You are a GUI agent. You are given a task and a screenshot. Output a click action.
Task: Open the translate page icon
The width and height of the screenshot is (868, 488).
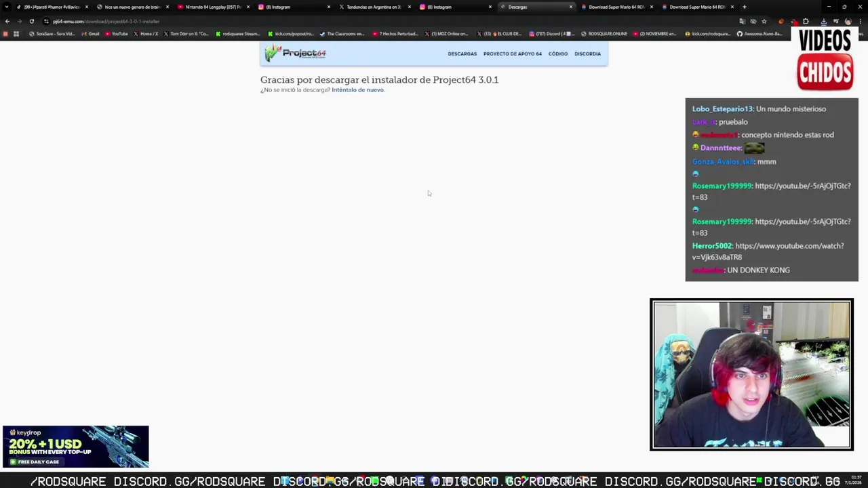coord(743,21)
